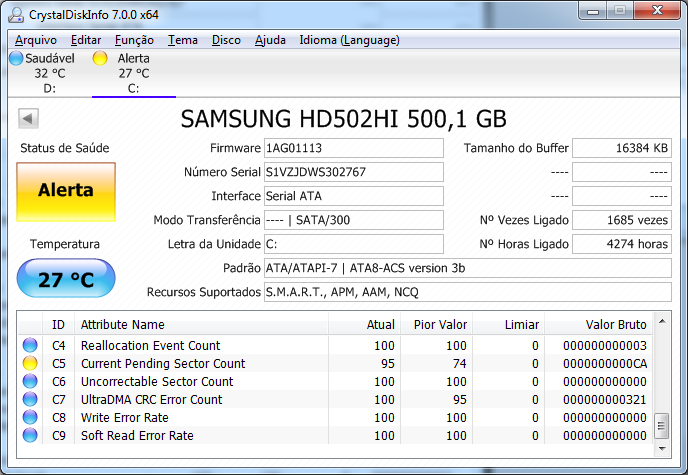Click blue status dot for C9 row

point(30,435)
